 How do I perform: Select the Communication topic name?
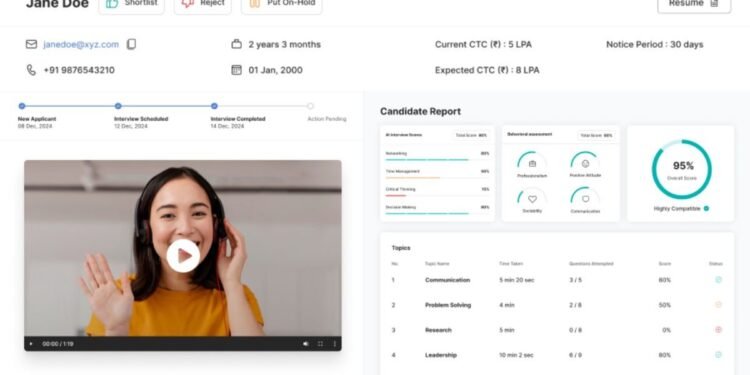447,280
